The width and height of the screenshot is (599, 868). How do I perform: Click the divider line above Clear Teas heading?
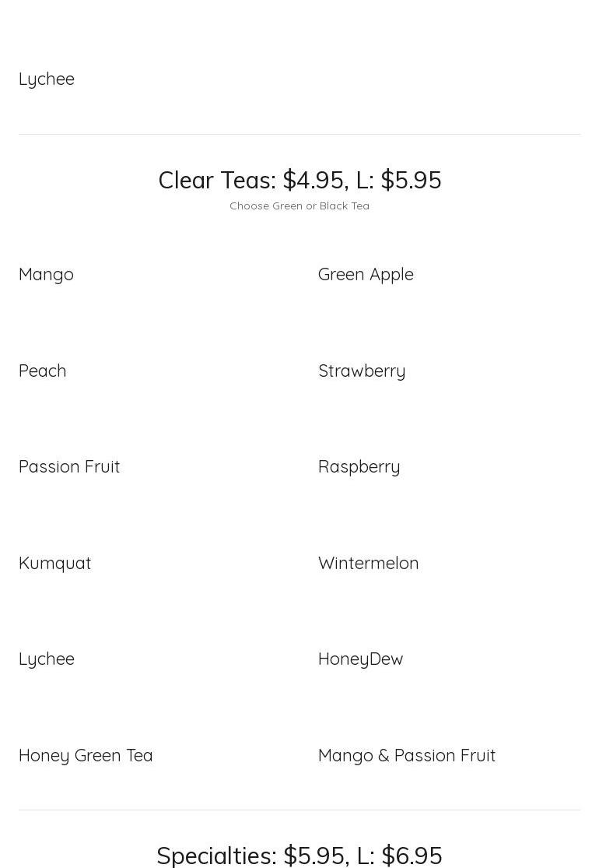tap(299, 134)
